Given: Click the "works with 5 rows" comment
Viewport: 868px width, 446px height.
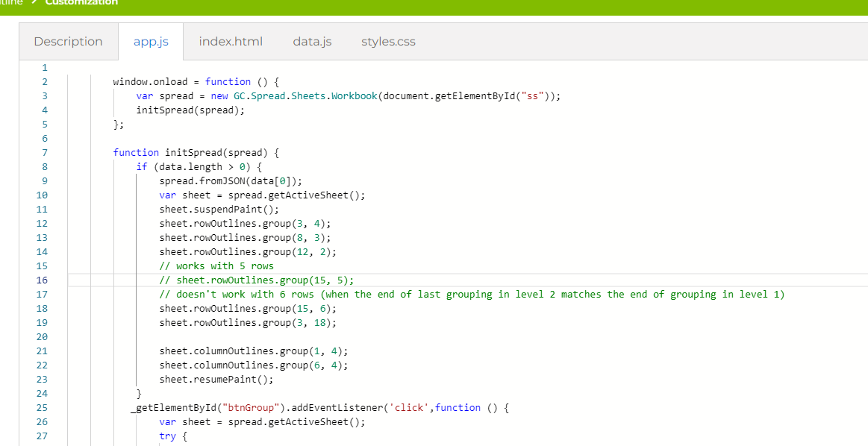Looking at the screenshot, I should coord(216,266).
